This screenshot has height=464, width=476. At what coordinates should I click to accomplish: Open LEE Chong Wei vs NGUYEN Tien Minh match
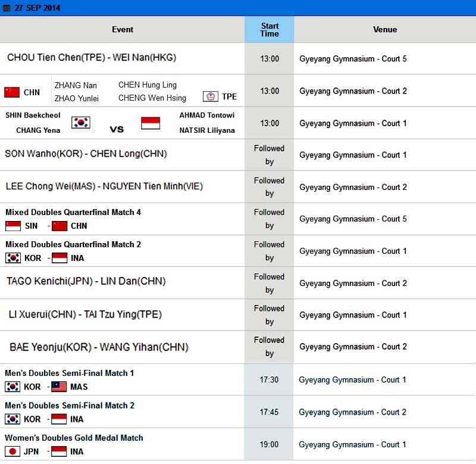tap(104, 186)
